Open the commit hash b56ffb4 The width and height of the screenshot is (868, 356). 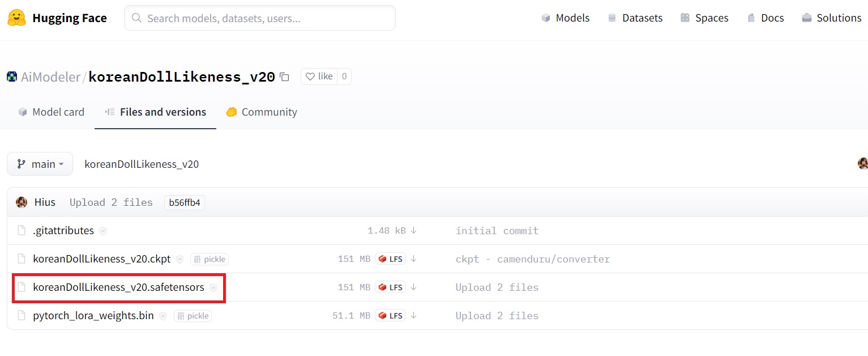point(185,202)
